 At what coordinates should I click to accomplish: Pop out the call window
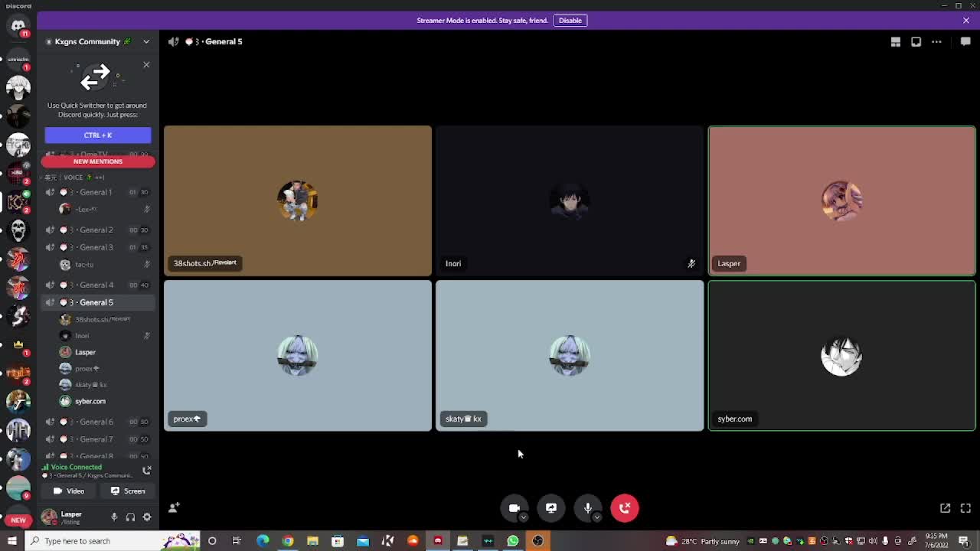(x=945, y=508)
